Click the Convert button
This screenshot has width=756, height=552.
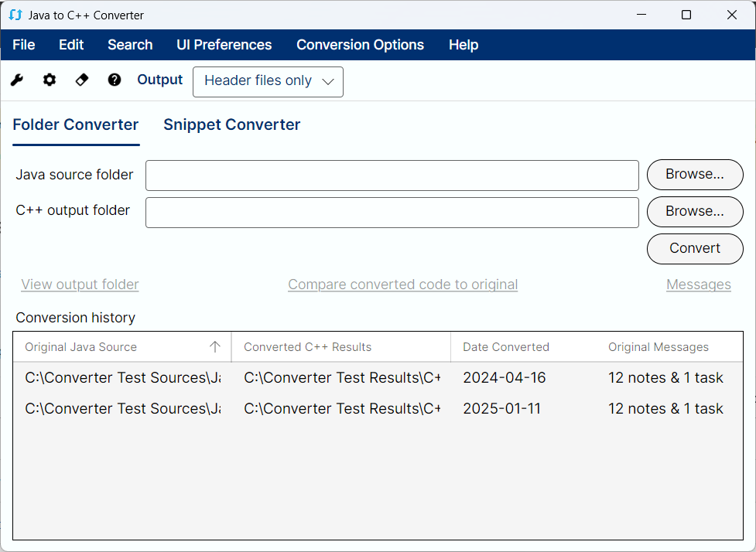(695, 248)
